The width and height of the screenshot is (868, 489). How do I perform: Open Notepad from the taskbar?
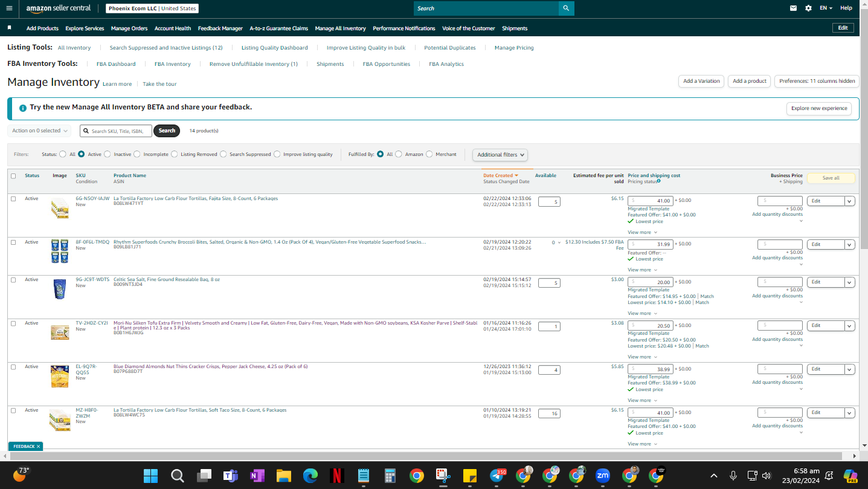(x=364, y=476)
